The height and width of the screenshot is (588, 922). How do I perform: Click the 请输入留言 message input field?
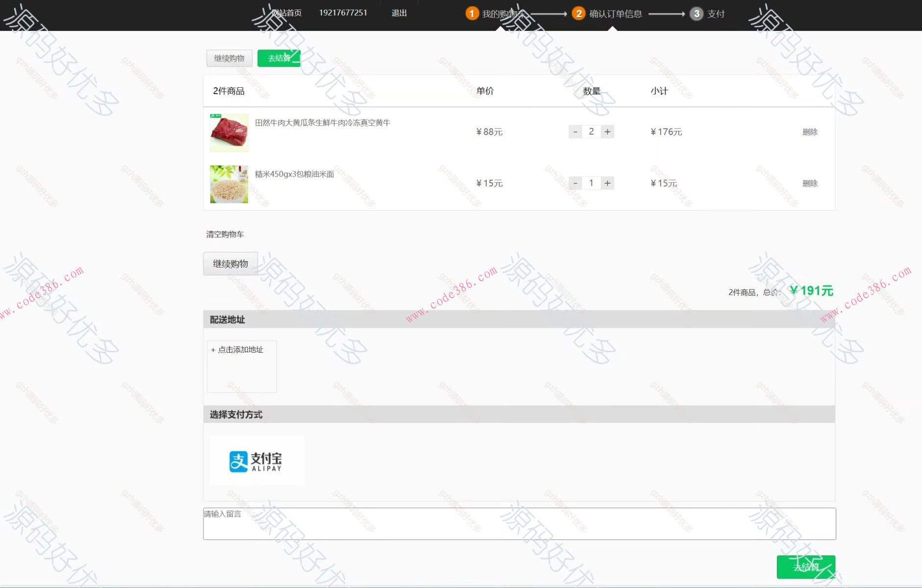[519, 523]
